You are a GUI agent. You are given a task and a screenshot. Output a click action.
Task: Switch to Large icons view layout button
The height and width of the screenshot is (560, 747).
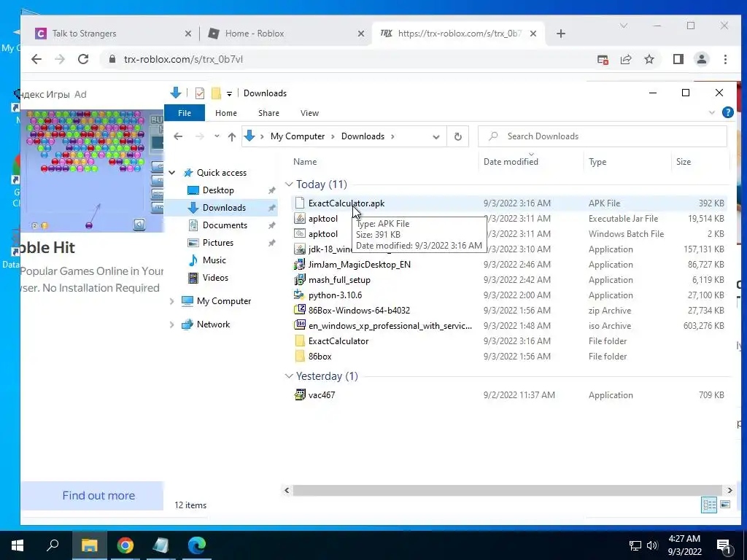coord(725,505)
